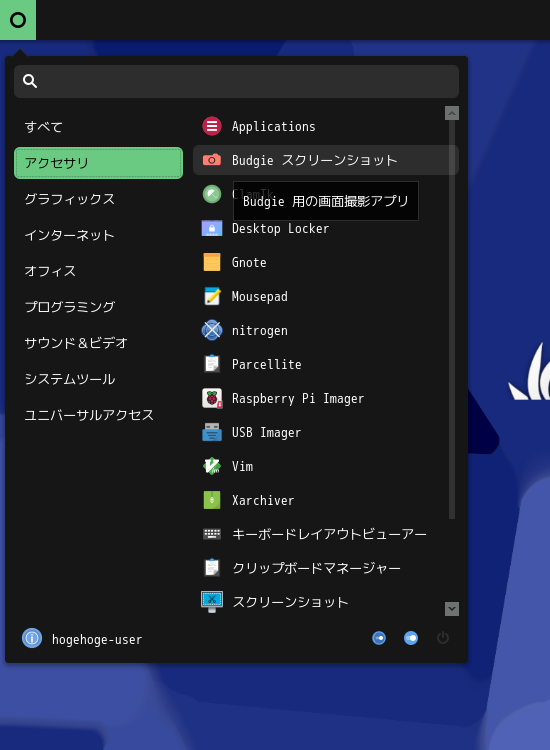Viewport: 550px width, 750px height.
Task: Open the サウンド＆ビデオ category
Action: pos(99,343)
